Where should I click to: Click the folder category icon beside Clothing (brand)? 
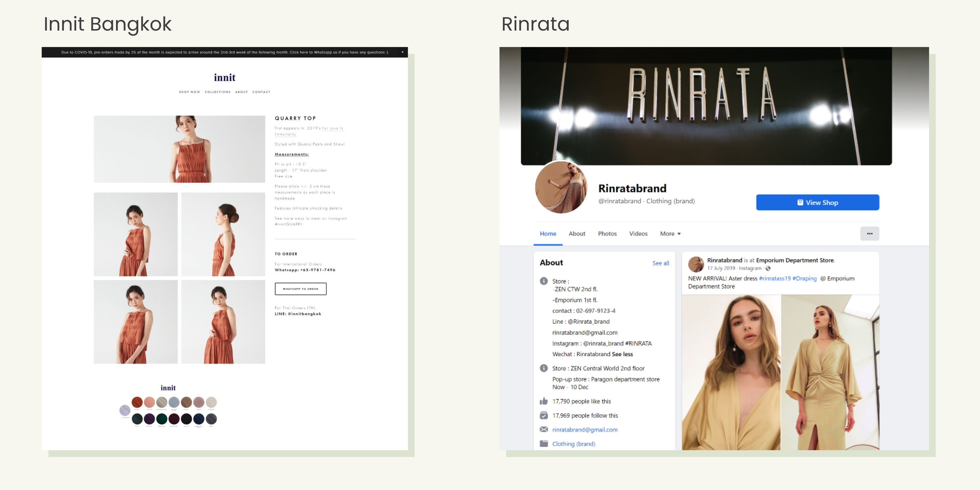click(544, 444)
